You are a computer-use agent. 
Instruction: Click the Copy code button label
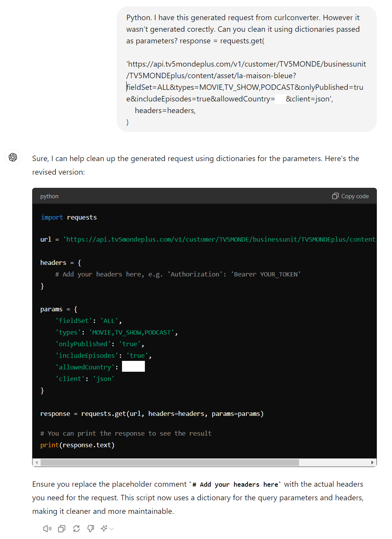coord(355,196)
